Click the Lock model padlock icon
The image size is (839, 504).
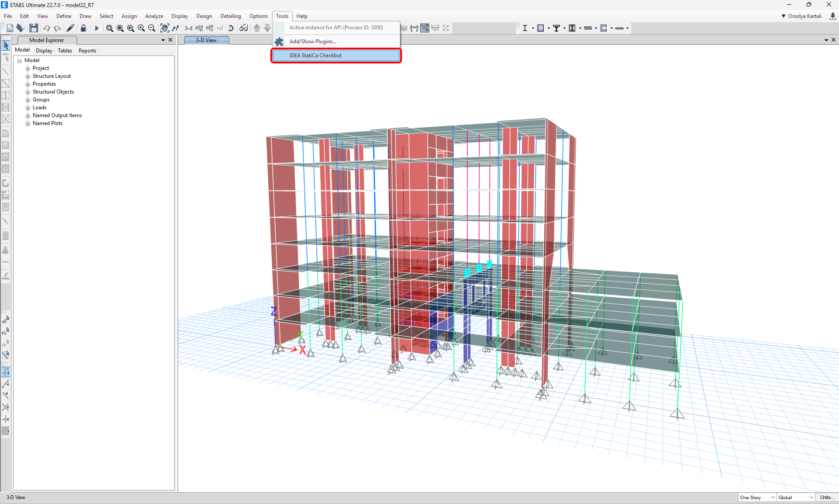click(x=83, y=28)
